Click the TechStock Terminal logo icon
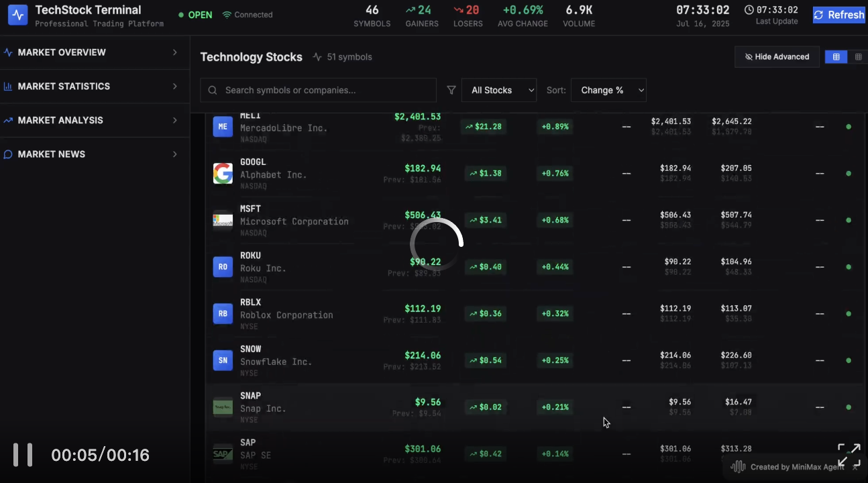868x483 pixels. [x=18, y=15]
